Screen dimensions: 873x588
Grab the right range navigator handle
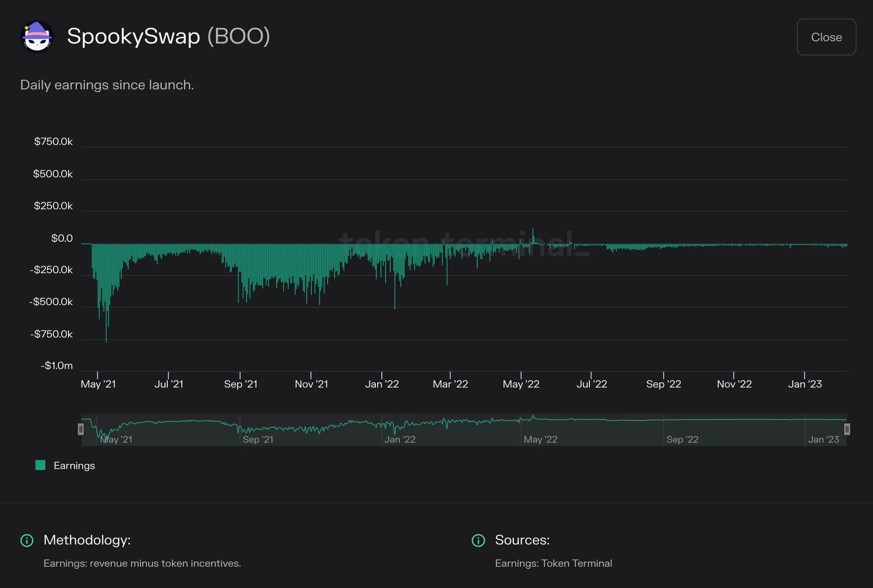pos(847,429)
